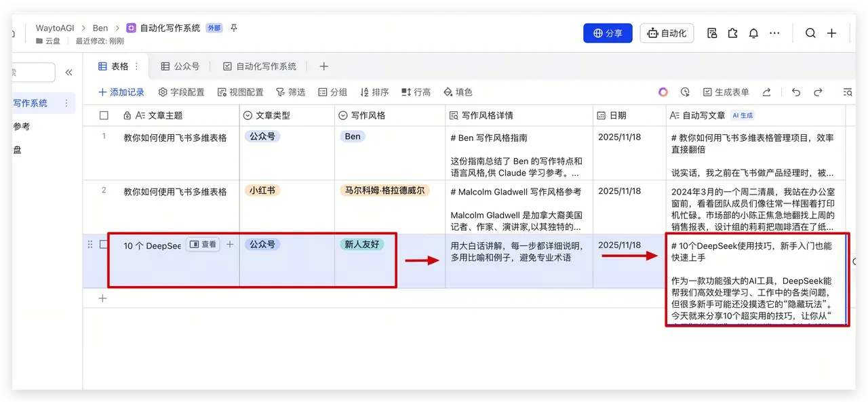Open the colorful AI assistant ring icon

(663, 92)
